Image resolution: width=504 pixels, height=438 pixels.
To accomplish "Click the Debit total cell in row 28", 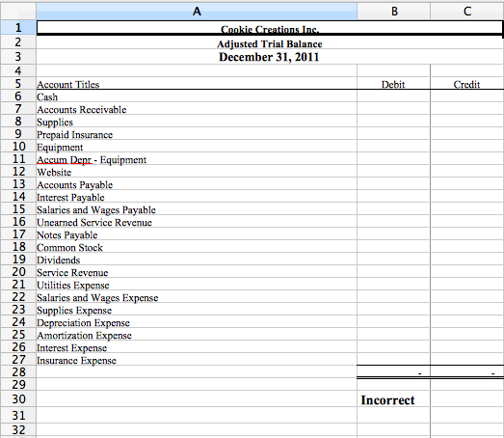I will click(393, 372).
